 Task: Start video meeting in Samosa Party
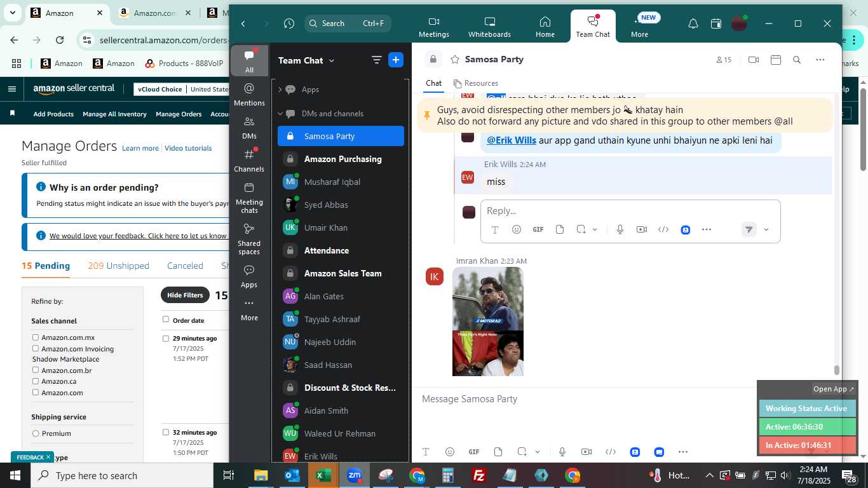[x=754, y=60]
